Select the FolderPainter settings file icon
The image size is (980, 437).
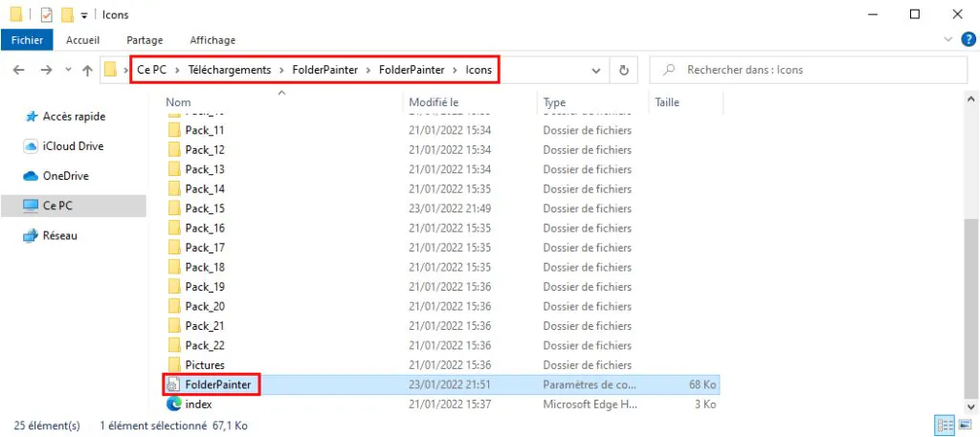tap(174, 384)
